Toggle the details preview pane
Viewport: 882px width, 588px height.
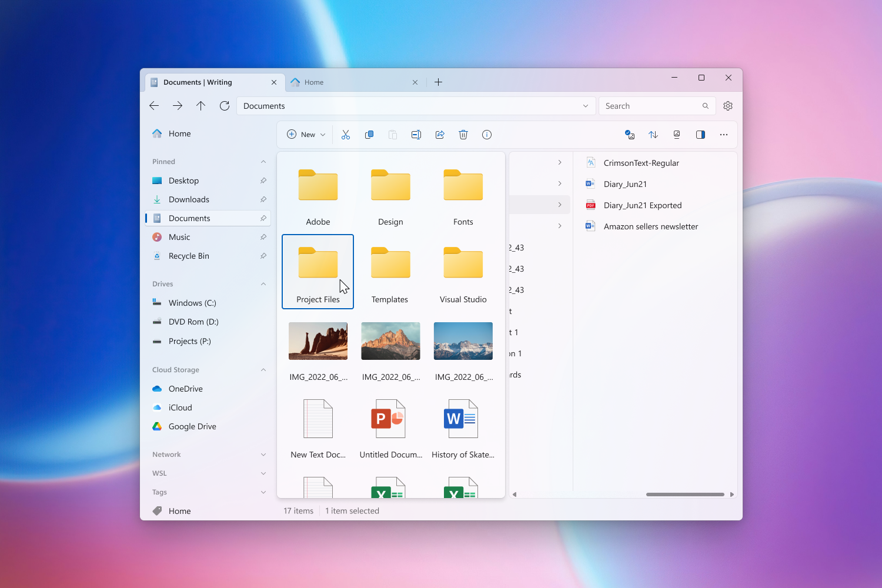click(700, 134)
